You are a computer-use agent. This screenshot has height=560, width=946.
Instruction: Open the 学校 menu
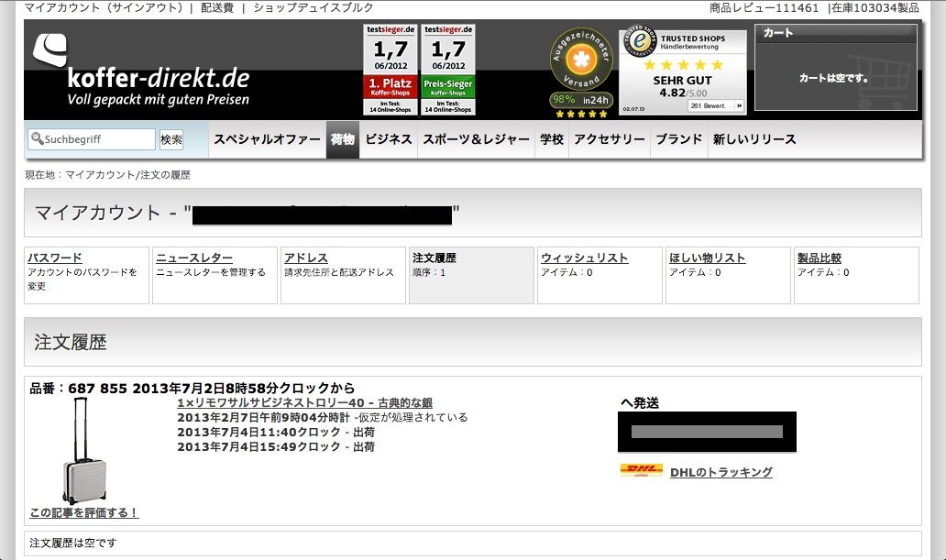pyautogui.click(x=552, y=139)
